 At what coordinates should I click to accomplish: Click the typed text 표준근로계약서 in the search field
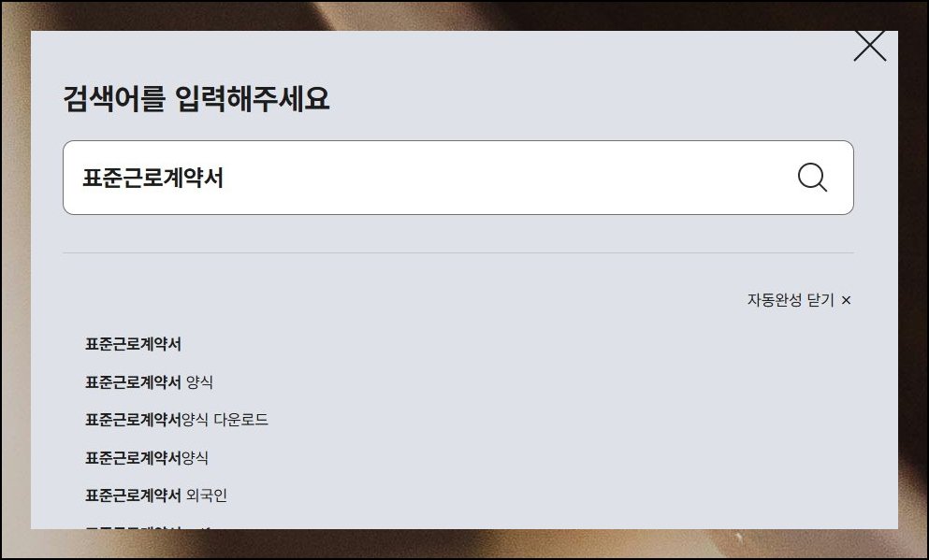click(152, 178)
